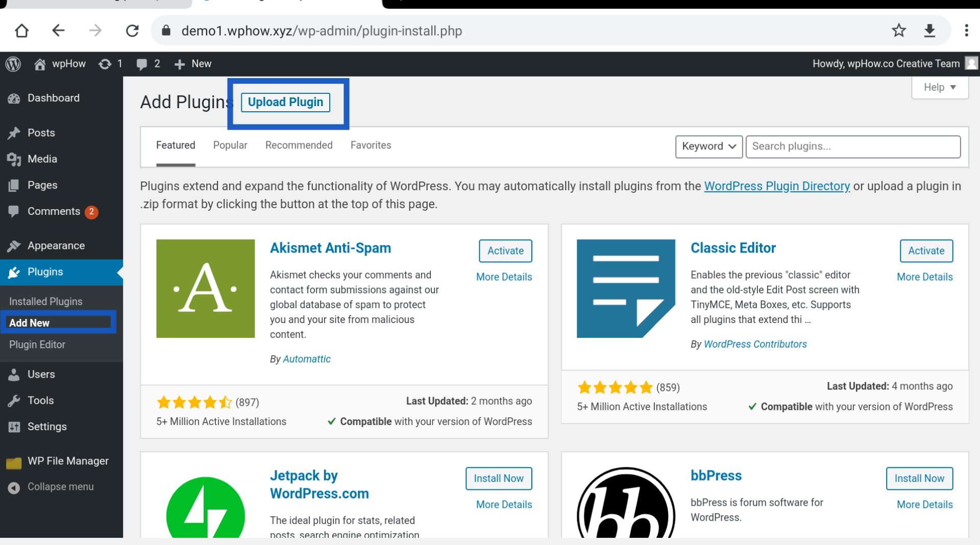This screenshot has width=980, height=545.
Task: View More Details for Akismet Anti-Spam
Action: pos(504,277)
